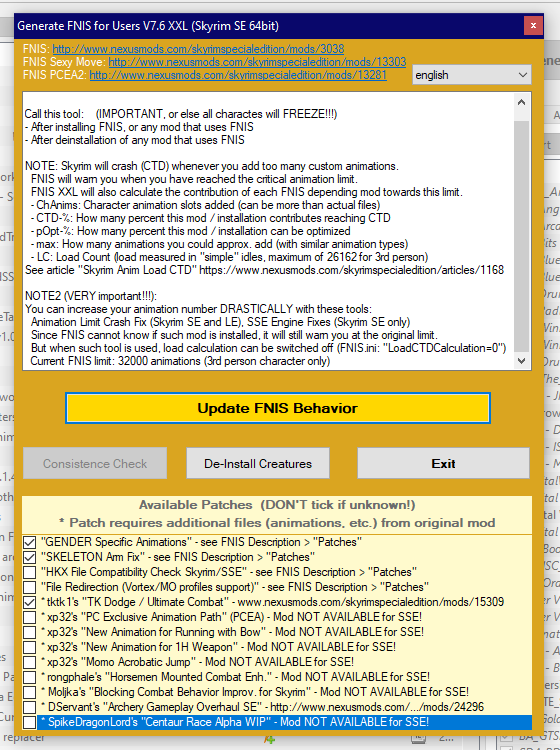Open the FNIS nexusmods mods/3038 link
Viewport: 560px width, 750px height.
pyautogui.click(x=198, y=49)
